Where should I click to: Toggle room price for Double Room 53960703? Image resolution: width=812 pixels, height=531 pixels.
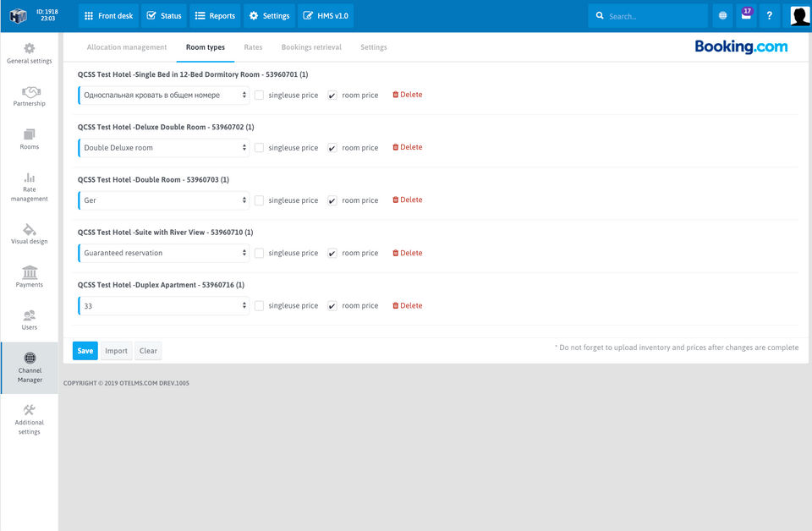click(x=332, y=200)
